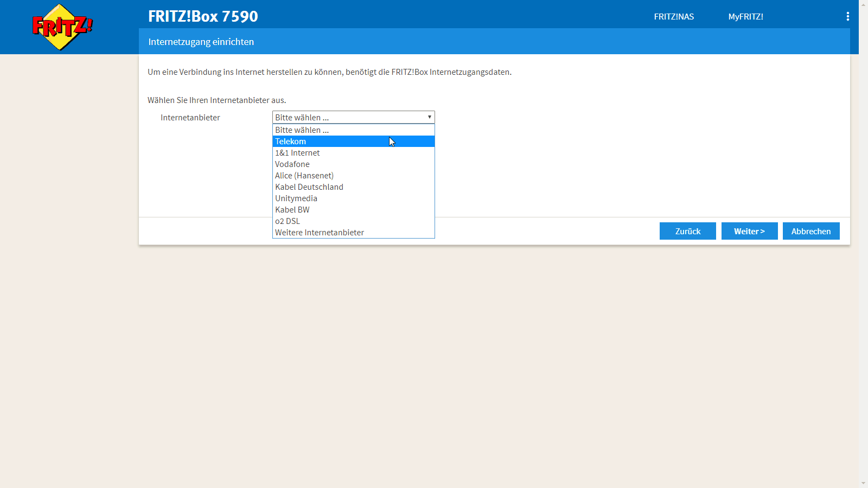Click the FRITZ!Box 7590 title
Screen dimensions: 868x488
pyautogui.click(x=203, y=16)
